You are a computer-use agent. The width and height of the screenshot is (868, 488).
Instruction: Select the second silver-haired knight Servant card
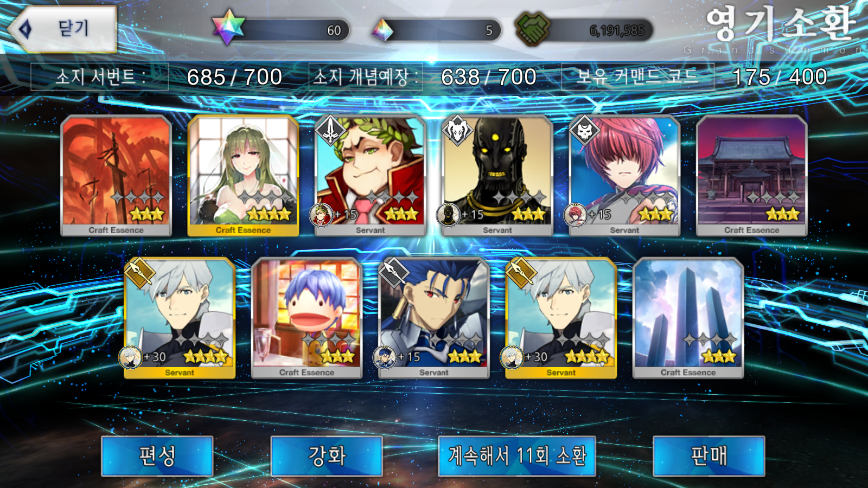pyautogui.click(x=561, y=318)
